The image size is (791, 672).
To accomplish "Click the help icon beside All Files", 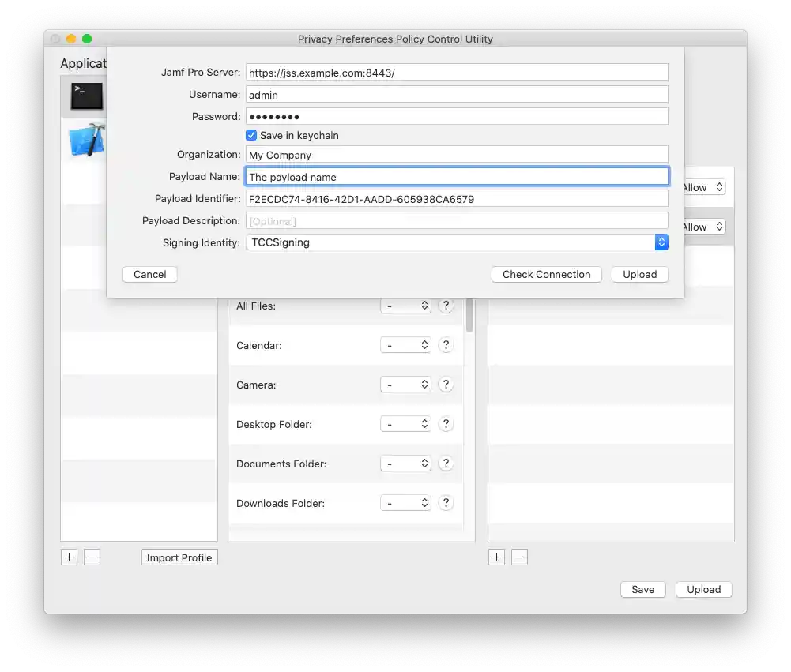I will 446,306.
